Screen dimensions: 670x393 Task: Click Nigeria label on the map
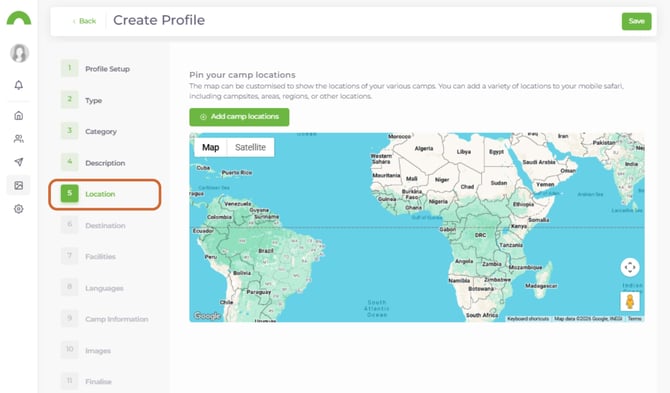438,201
